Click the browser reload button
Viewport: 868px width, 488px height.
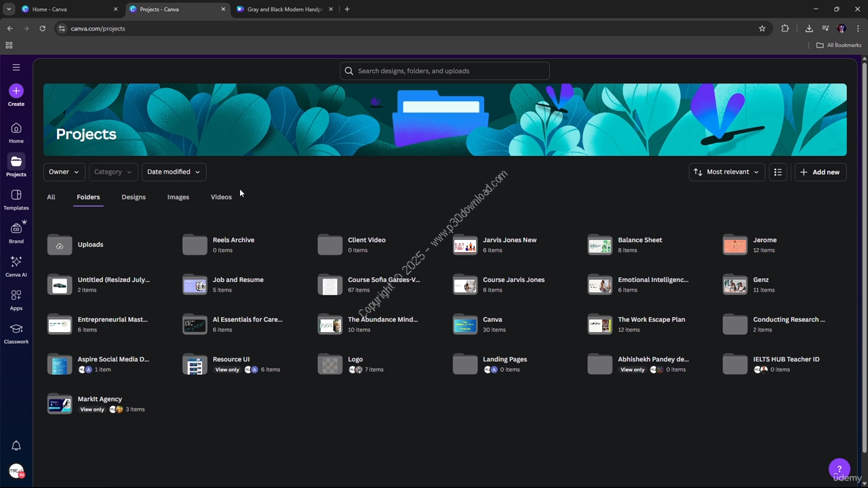click(42, 28)
